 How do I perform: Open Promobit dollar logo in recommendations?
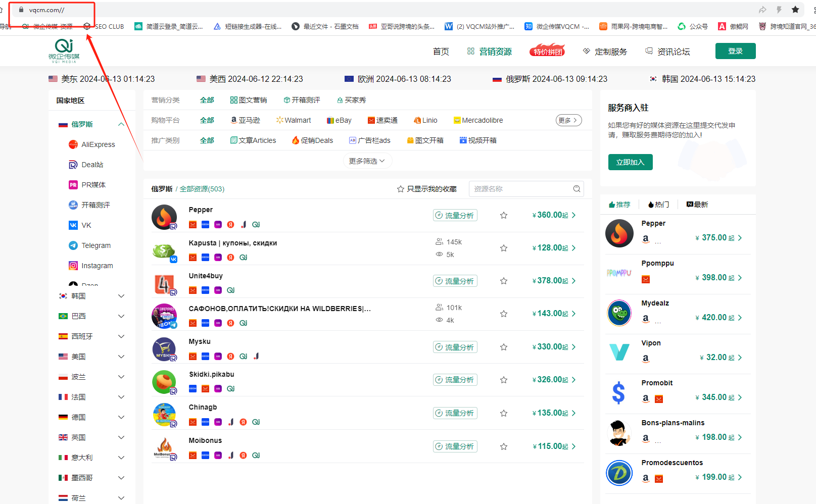click(619, 392)
